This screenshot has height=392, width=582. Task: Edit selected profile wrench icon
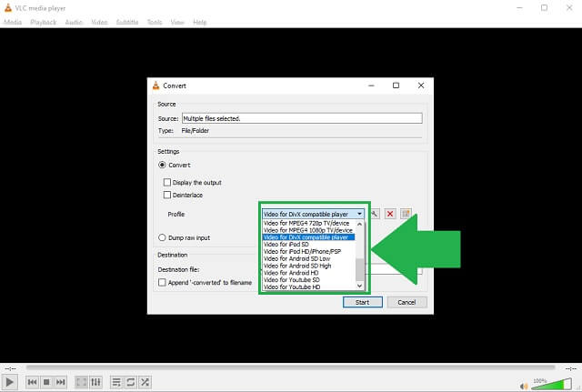point(374,214)
